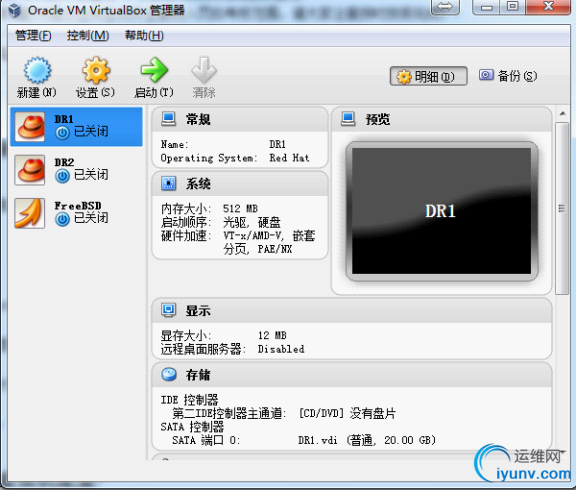Click the 光驱, 硬盘 boot order value
577x490 pixels.
click(252, 223)
